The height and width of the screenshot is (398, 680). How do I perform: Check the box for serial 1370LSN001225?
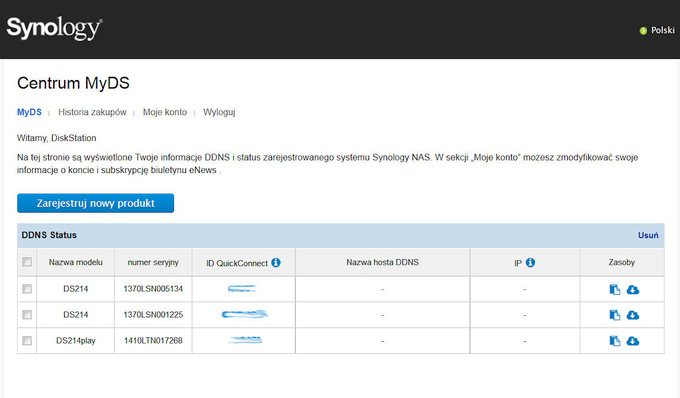coord(27,315)
